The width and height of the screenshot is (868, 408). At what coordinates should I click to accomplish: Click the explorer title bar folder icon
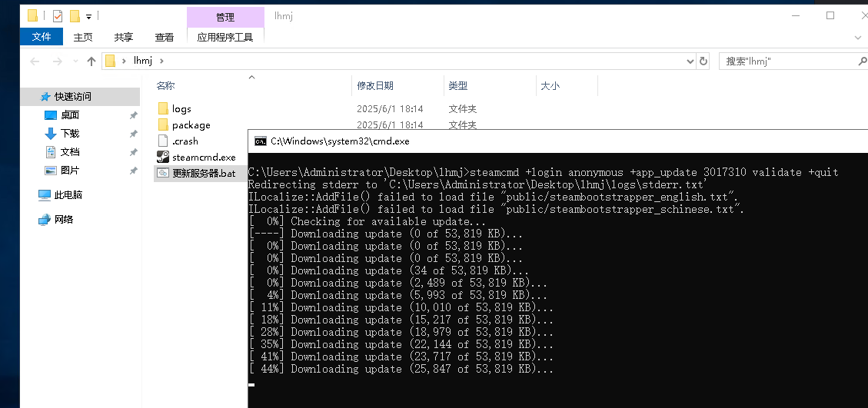click(x=32, y=15)
